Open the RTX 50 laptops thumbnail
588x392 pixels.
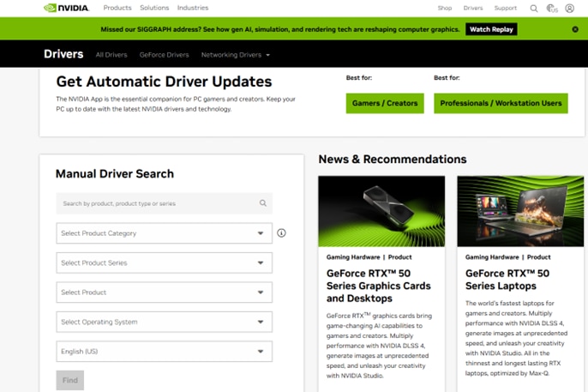520,211
